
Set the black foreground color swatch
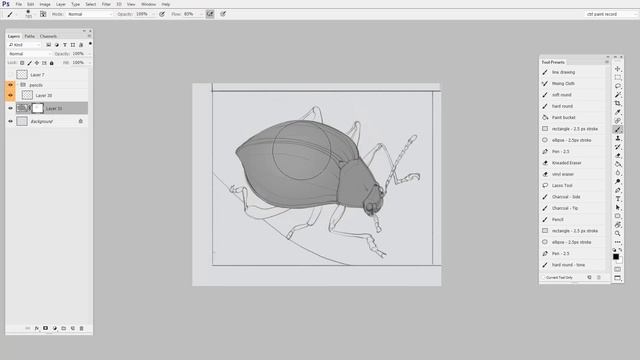pos(616,257)
